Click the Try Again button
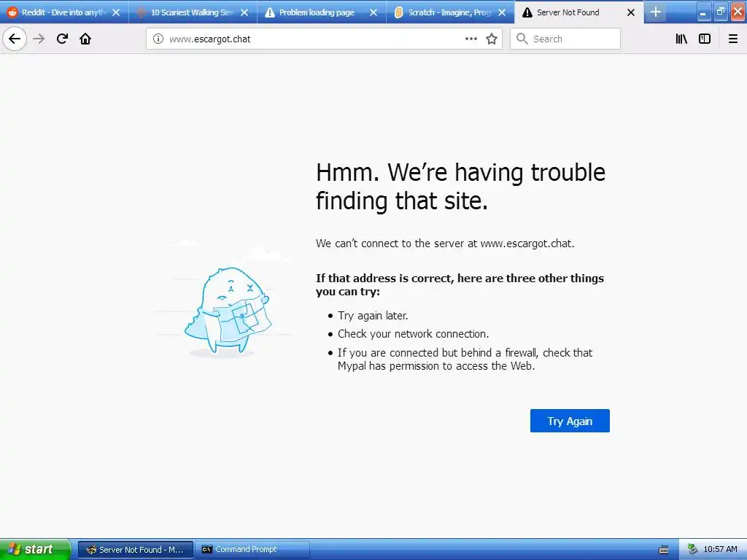This screenshot has width=747, height=560. (570, 421)
